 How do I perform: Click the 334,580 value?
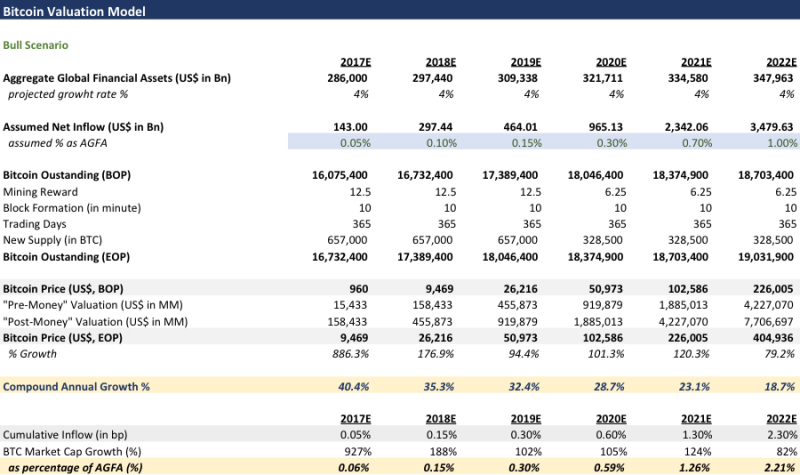coord(688,78)
